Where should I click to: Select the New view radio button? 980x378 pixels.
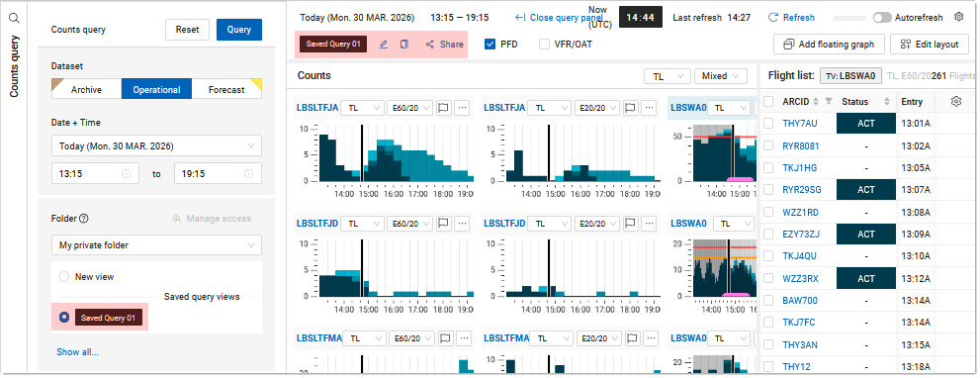(x=63, y=277)
